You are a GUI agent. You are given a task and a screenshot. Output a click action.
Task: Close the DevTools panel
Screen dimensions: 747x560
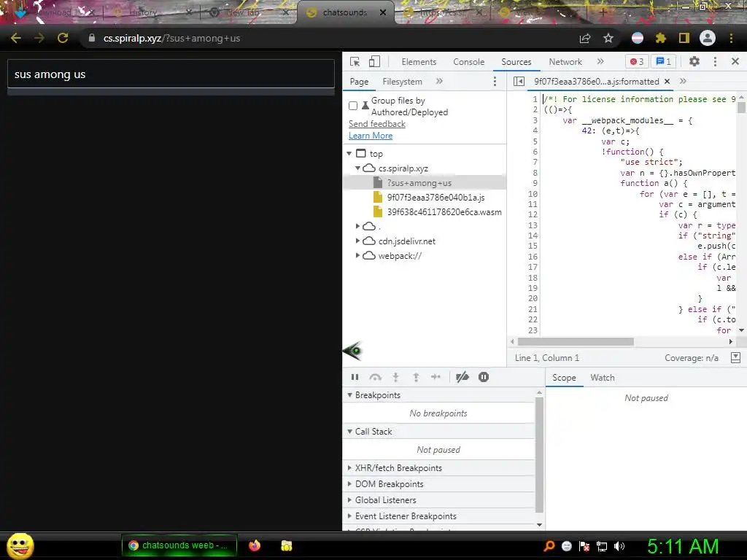(735, 61)
